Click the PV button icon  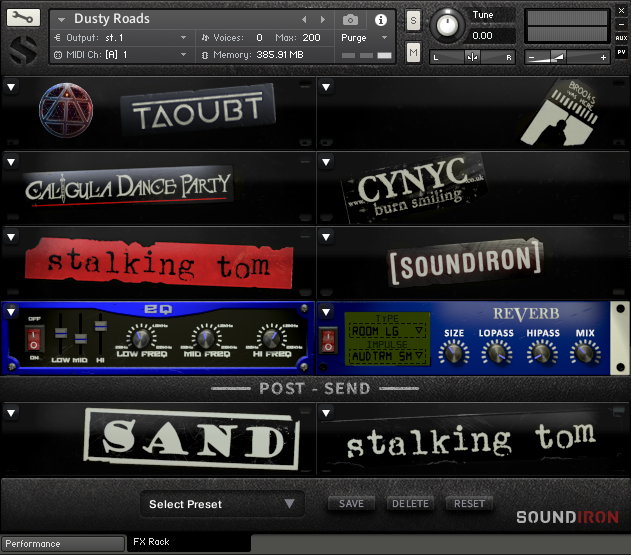click(621, 51)
